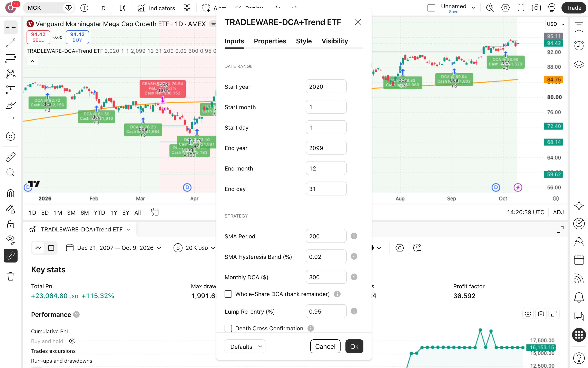The image size is (588, 368).
Task: Select the YTD time range
Action: pos(99,212)
